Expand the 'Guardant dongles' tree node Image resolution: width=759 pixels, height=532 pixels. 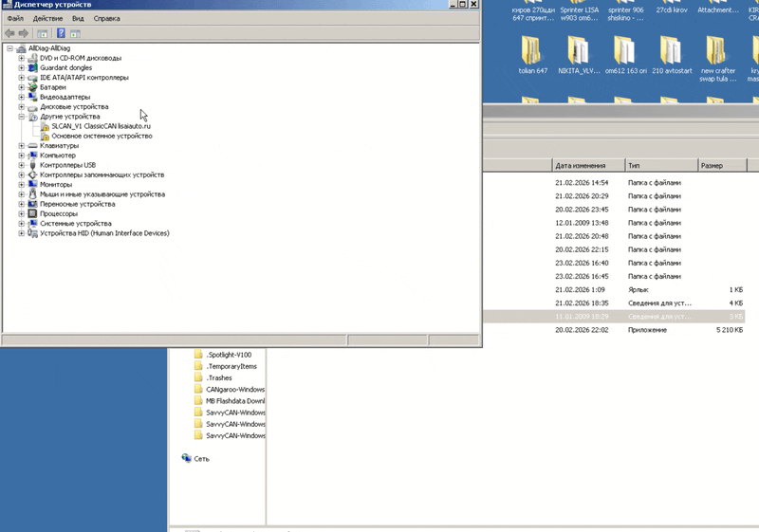pos(22,68)
